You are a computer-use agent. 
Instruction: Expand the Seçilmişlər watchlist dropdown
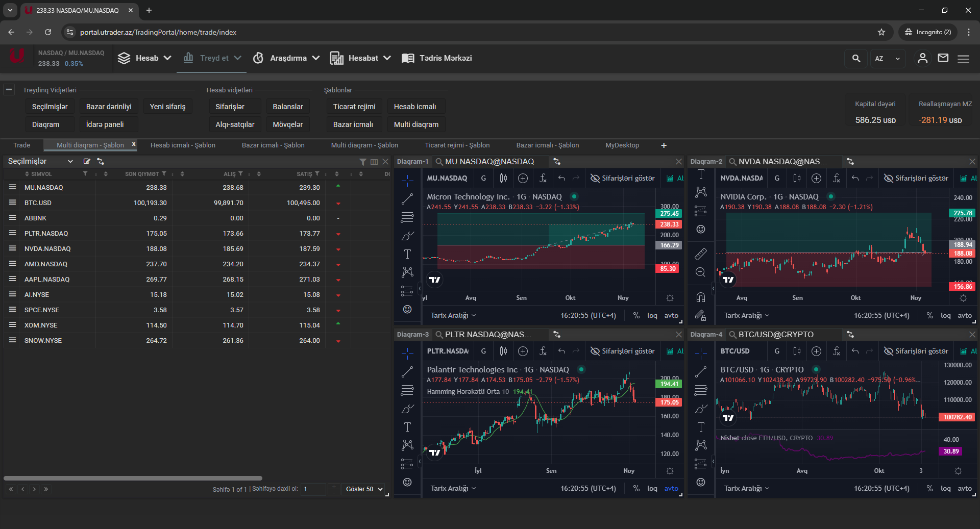tap(70, 161)
